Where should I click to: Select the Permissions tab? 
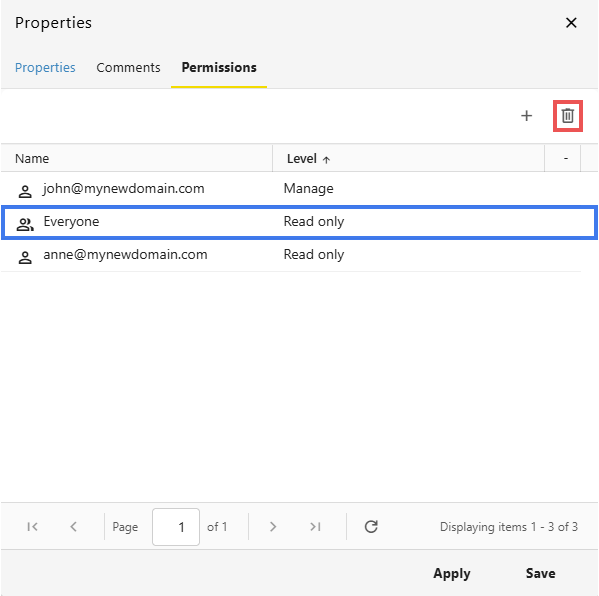click(x=219, y=67)
